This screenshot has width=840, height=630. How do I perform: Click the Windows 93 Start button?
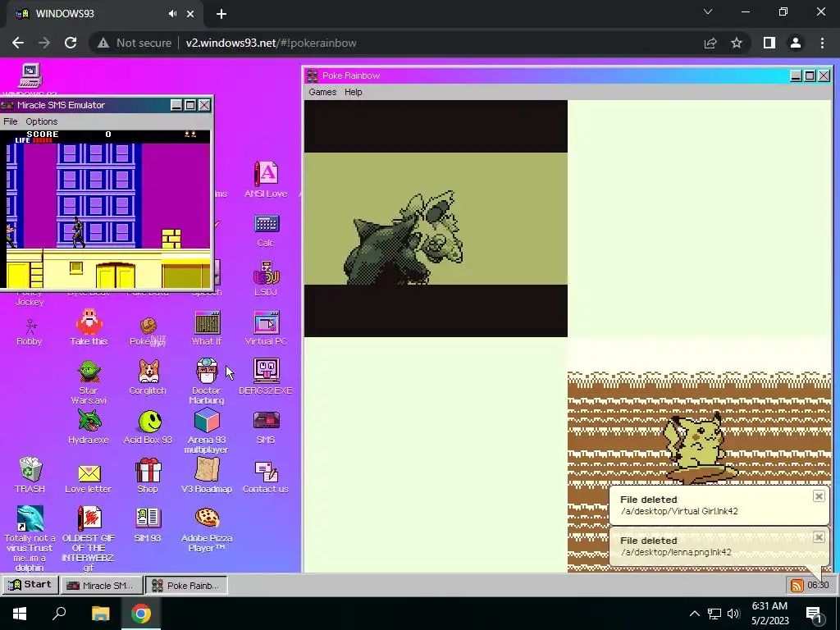click(x=30, y=585)
